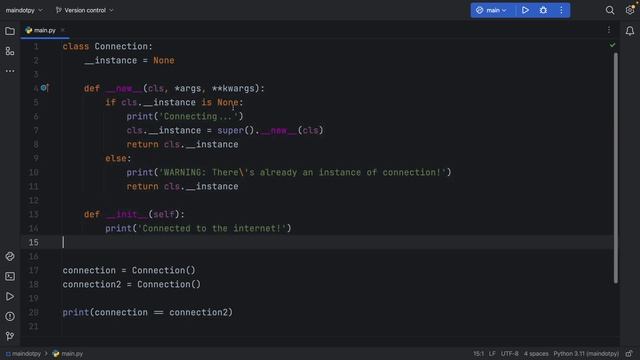The width and height of the screenshot is (640, 360).
Task: Click line number 10 in gutter
Action: click(x=33, y=172)
